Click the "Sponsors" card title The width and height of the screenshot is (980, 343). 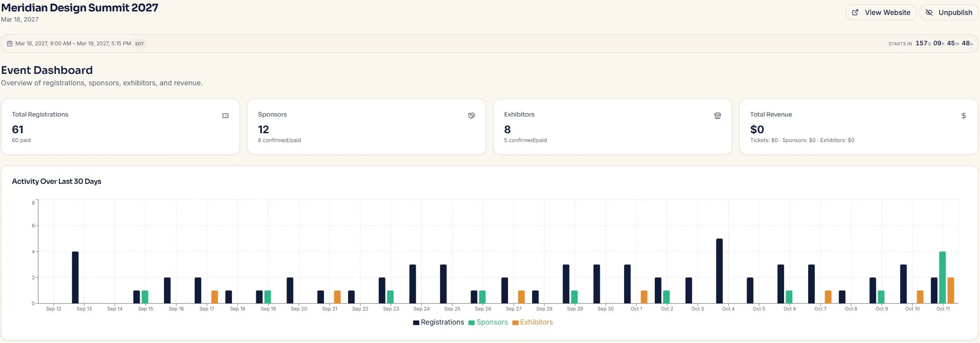point(272,114)
